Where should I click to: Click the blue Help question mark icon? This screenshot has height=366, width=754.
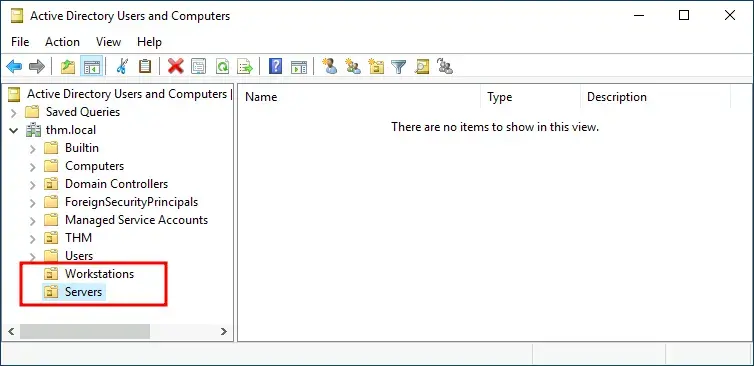pos(276,66)
